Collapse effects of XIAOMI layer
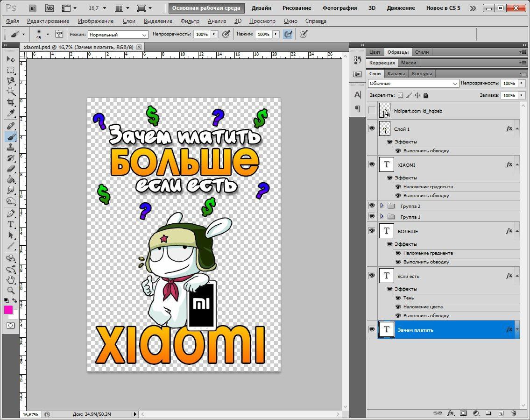Screen dimensions: 530x420 click(517, 164)
